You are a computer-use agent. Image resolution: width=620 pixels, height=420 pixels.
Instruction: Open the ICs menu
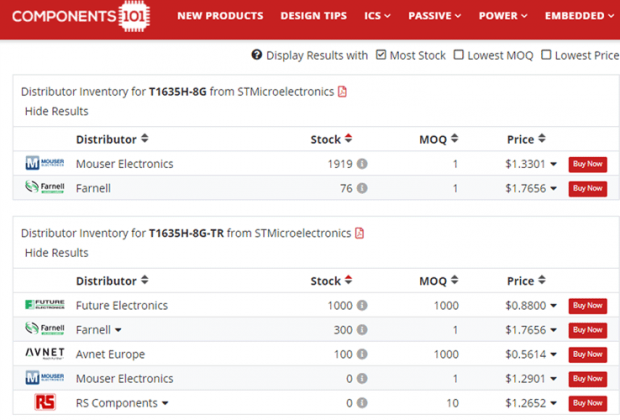point(377,16)
